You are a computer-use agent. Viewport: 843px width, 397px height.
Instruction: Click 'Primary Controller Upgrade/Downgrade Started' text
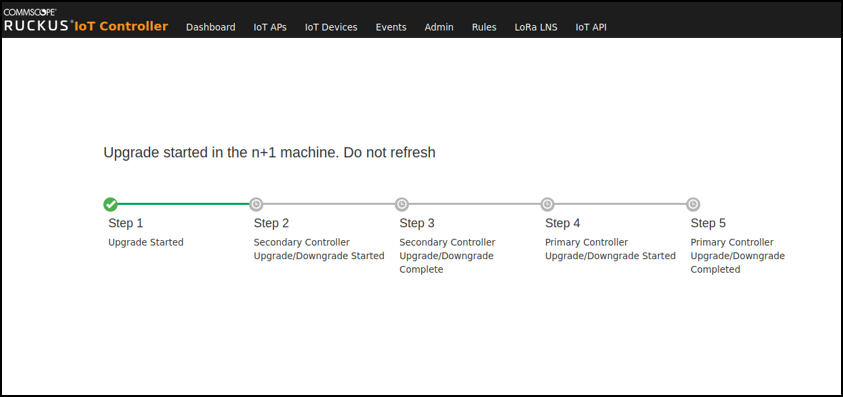(x=610, y=249)
